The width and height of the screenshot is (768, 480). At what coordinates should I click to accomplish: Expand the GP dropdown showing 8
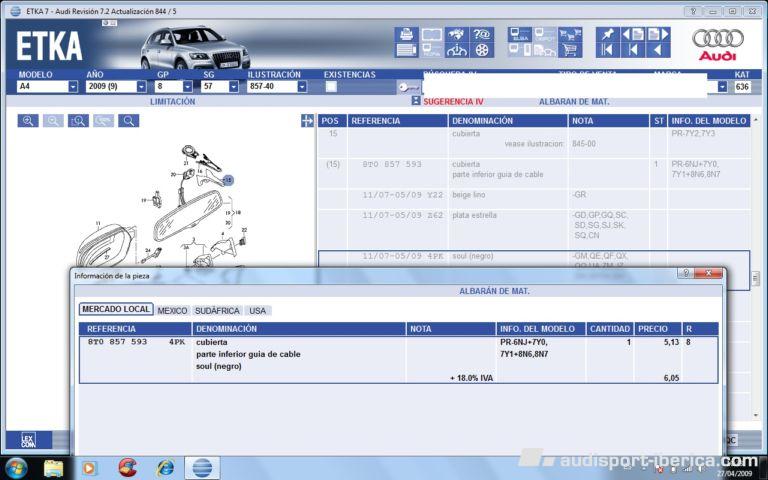[x=188, y=87]
